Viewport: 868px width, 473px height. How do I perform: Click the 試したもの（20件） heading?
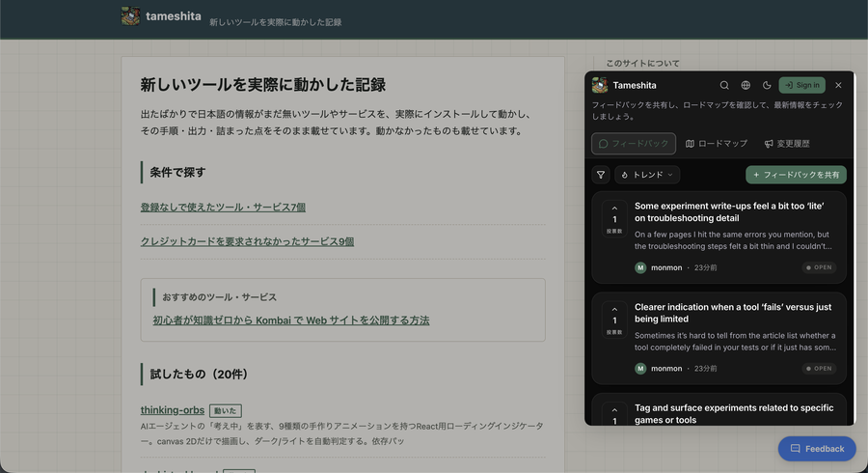point(200,375)
